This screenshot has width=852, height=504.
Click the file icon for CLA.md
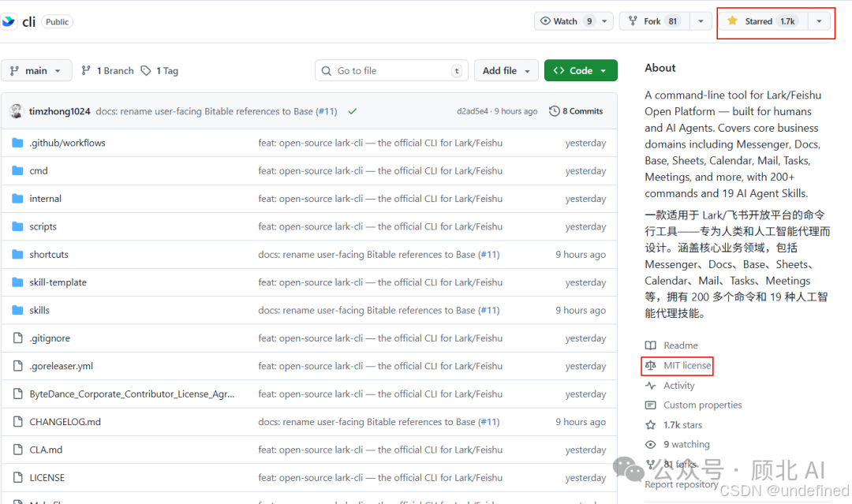[x=18, y=450]
